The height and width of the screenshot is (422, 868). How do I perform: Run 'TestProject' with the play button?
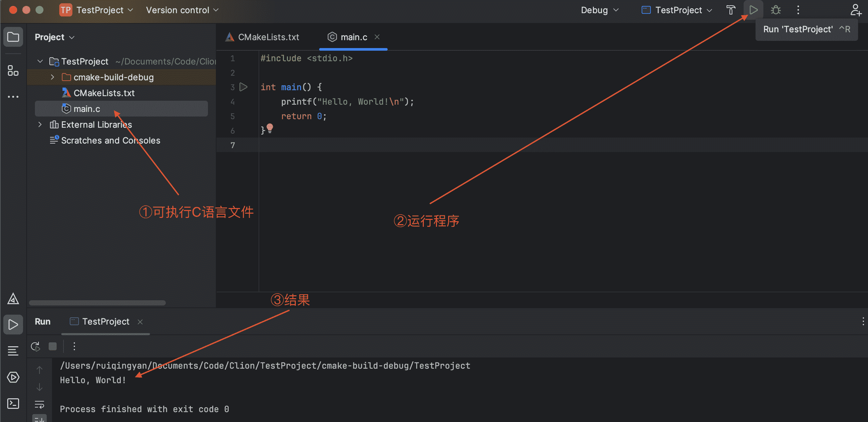[x=753, y=10]
